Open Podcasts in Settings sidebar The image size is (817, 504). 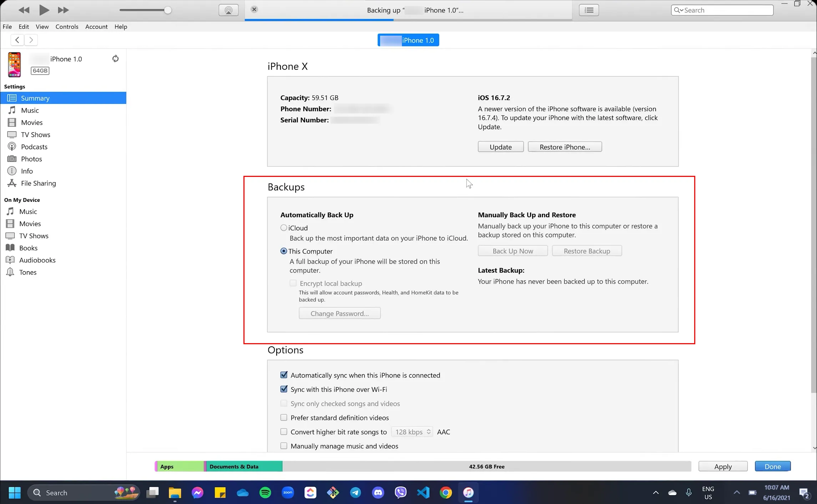tap(34, 147)
